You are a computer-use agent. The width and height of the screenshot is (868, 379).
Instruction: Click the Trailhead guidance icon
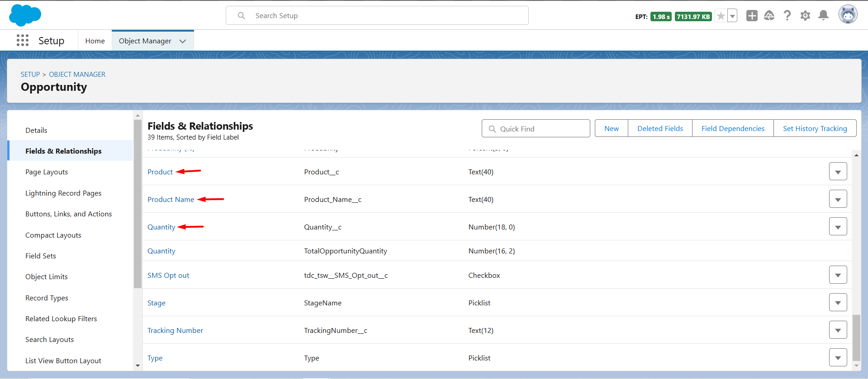[x=769, y=16]
